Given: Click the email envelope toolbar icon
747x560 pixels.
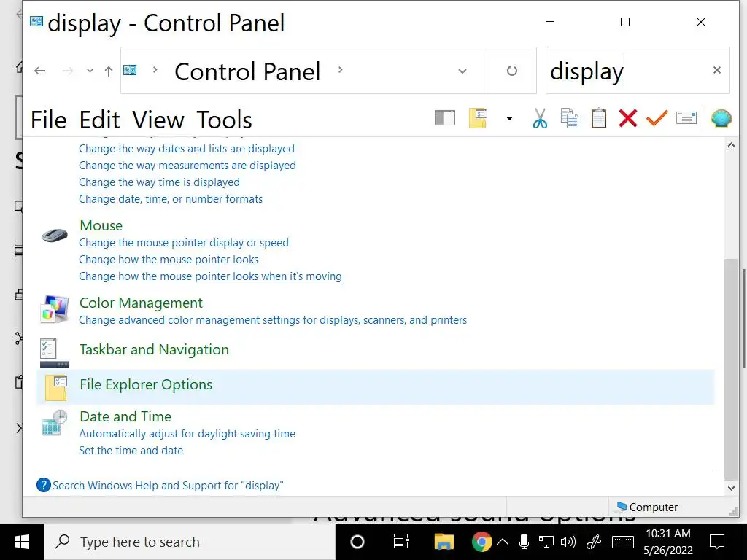Looking at the screenshot, I should (x=686, y=117).
